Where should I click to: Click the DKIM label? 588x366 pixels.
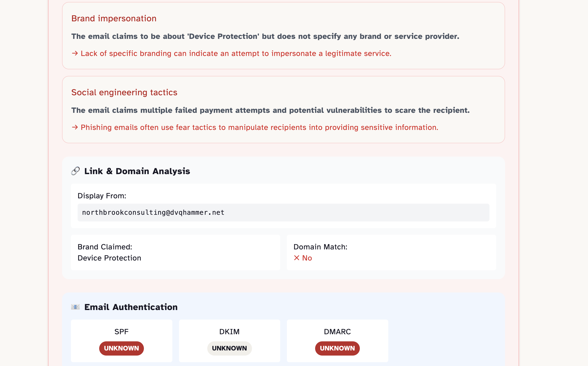(x=229, y=331)
